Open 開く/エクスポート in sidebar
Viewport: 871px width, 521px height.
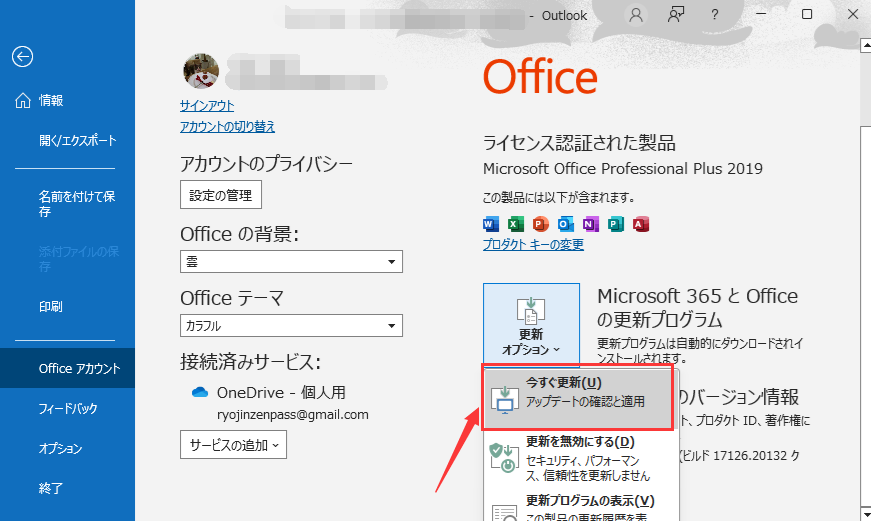pos(67,141)
